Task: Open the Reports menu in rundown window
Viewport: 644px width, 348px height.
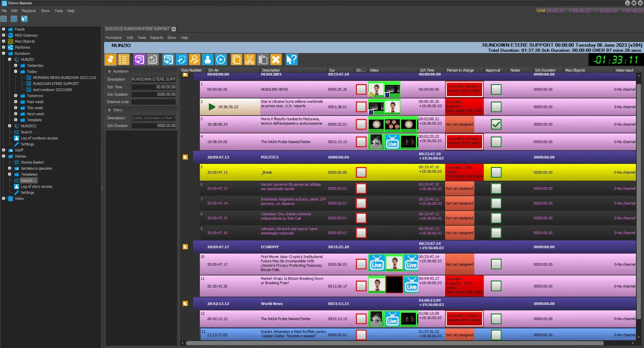Action: tap(156, 38)
